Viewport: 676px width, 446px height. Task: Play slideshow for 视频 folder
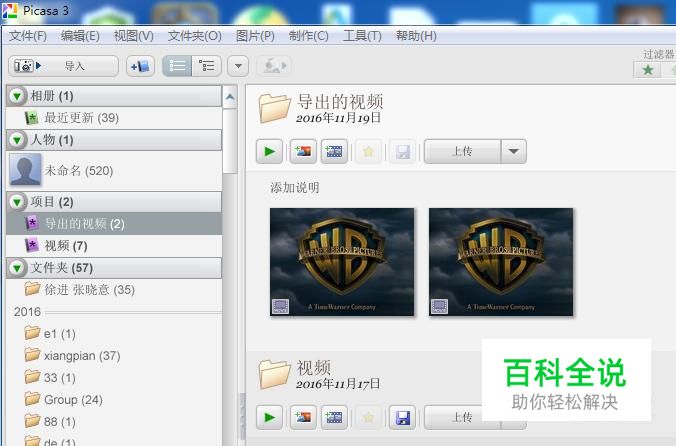click(x=269, y=417)
